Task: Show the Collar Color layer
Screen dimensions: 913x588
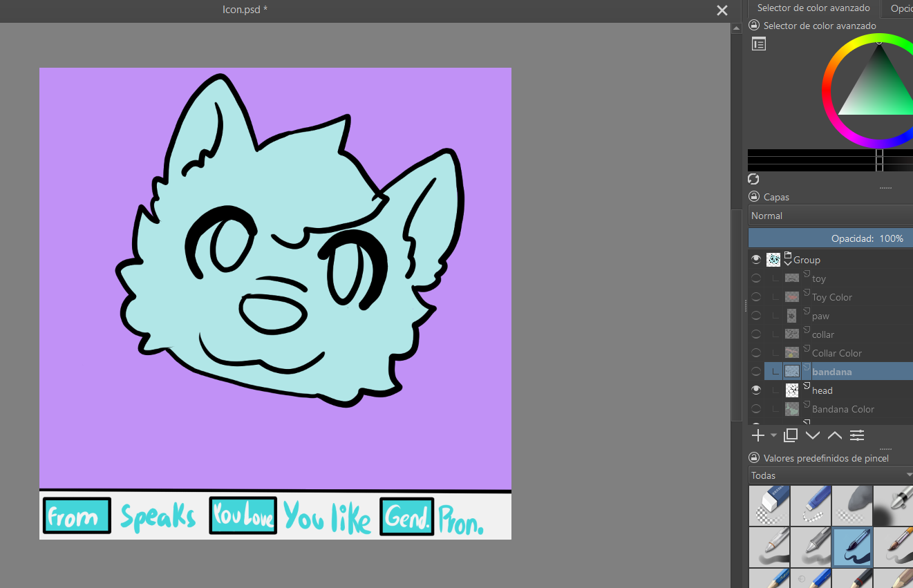Action: (x=756, y=353)
